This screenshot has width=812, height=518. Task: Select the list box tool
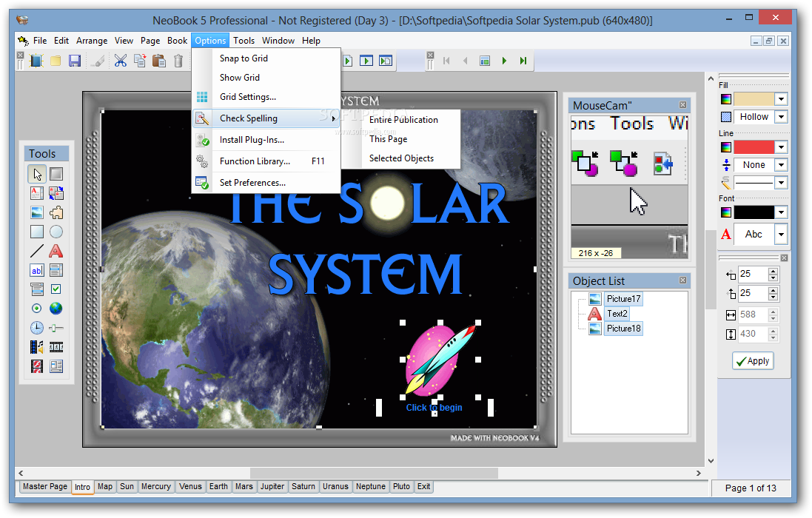click(56, 270)
